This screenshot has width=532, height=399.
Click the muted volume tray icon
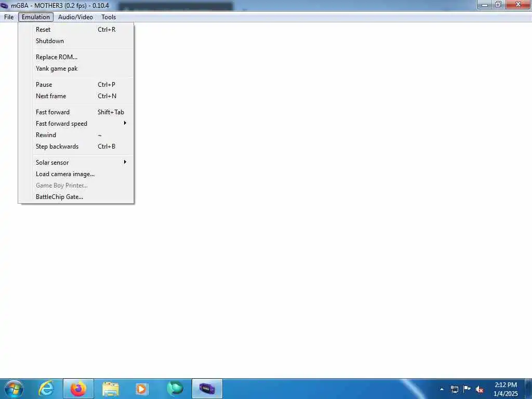pyautogui.click(x=480, y=389)
